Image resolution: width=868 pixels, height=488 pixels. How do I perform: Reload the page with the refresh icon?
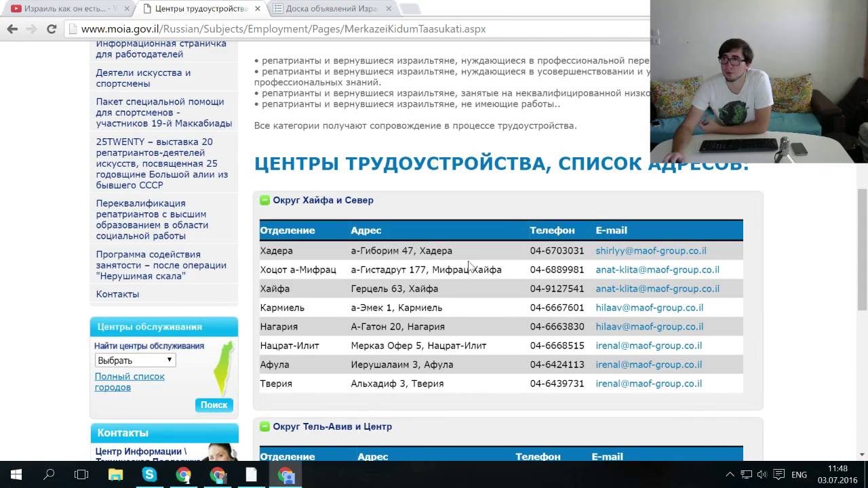coord(51,29)
